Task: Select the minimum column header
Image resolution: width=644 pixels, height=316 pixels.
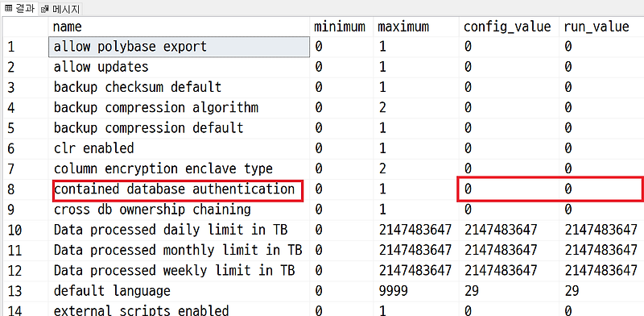Action: coord(342,27)
